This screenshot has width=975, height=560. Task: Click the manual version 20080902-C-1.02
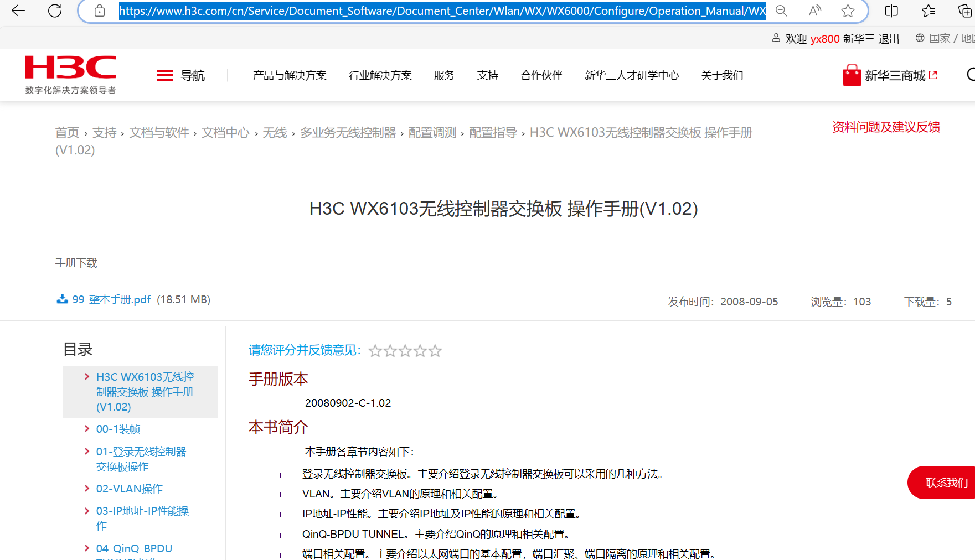(x=348, y=403)
